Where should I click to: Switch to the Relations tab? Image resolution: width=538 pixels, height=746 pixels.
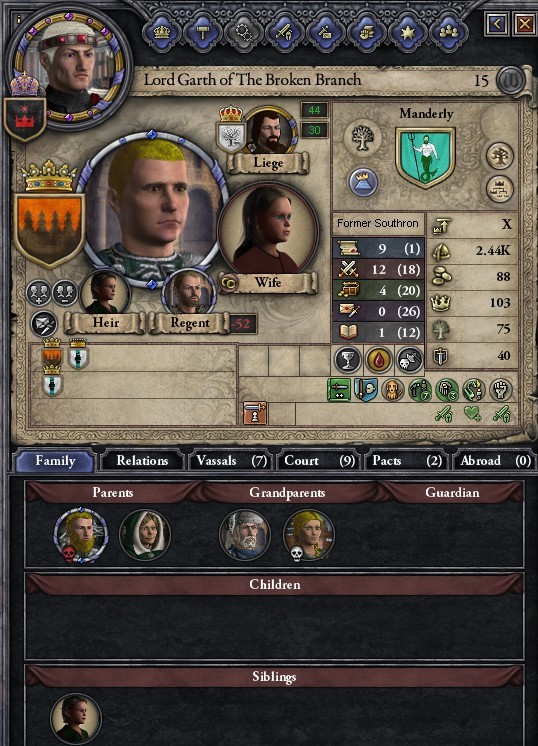click(x=142, y=461)
